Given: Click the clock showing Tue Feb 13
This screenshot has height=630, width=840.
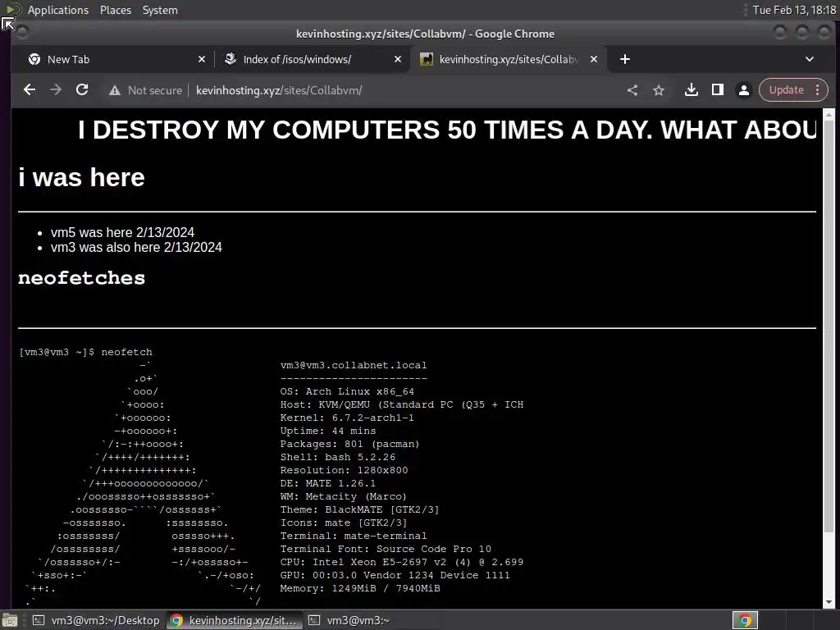Looking at the screenshot, I should 794,10.
